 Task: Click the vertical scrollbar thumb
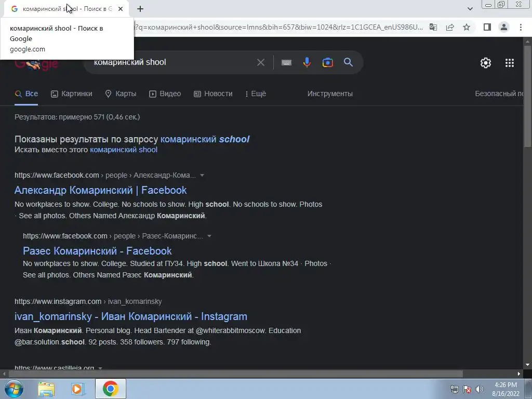527,96
